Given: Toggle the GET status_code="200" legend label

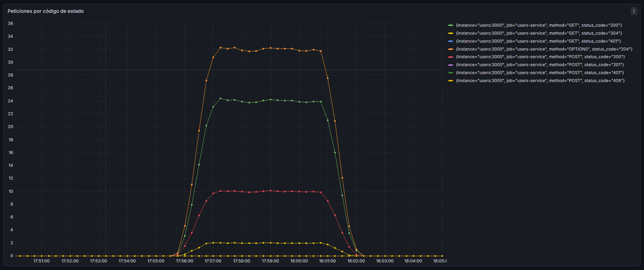Looking at the screenshot, I should coord(539,25).
